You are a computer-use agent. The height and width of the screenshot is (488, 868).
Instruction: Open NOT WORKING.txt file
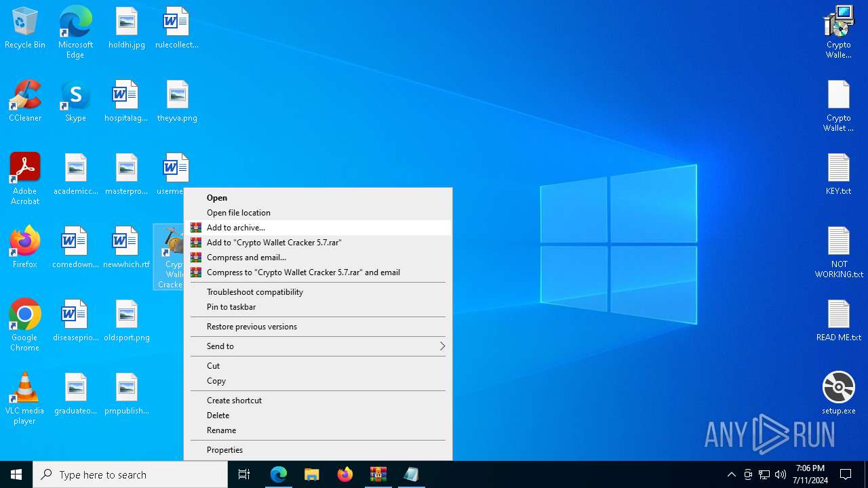pos(839,251)
